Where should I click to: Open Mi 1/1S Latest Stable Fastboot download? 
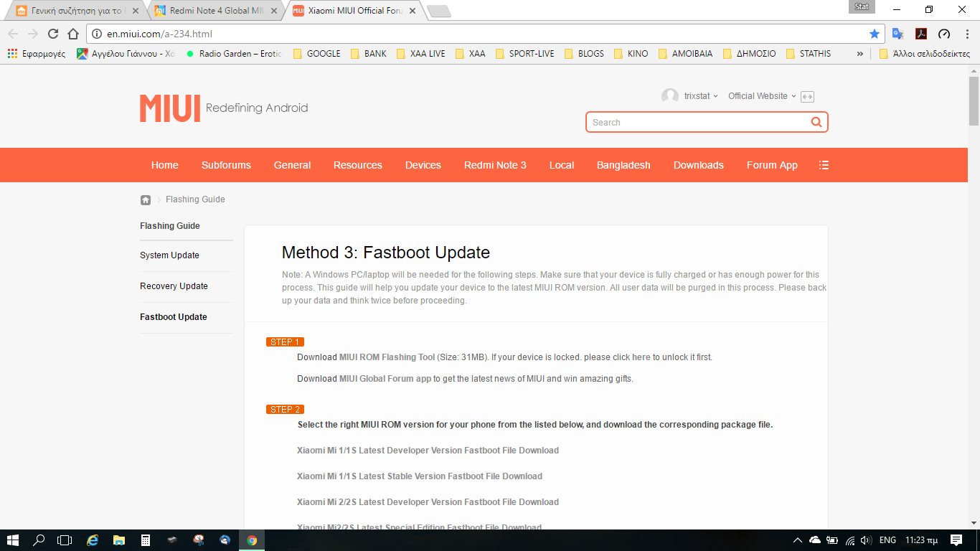(420, 476)
